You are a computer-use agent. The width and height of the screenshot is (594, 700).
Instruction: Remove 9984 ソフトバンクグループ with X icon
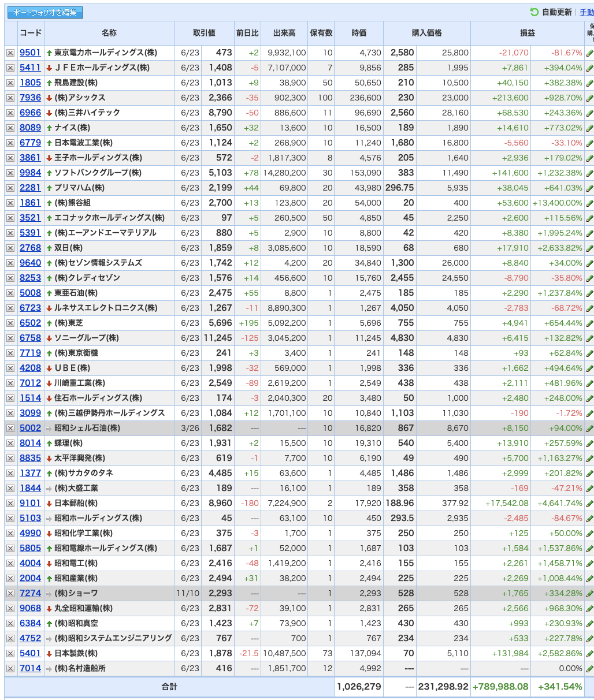(10, 173)
